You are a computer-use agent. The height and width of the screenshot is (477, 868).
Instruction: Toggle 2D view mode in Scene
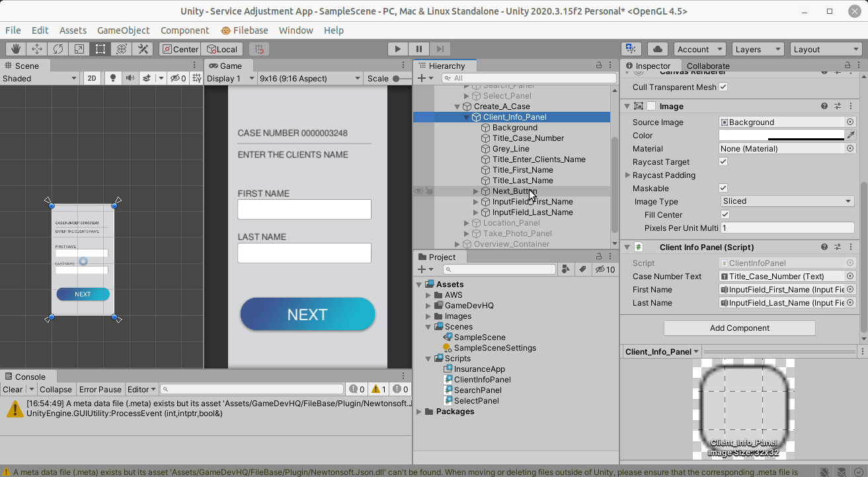click(92, 78)
